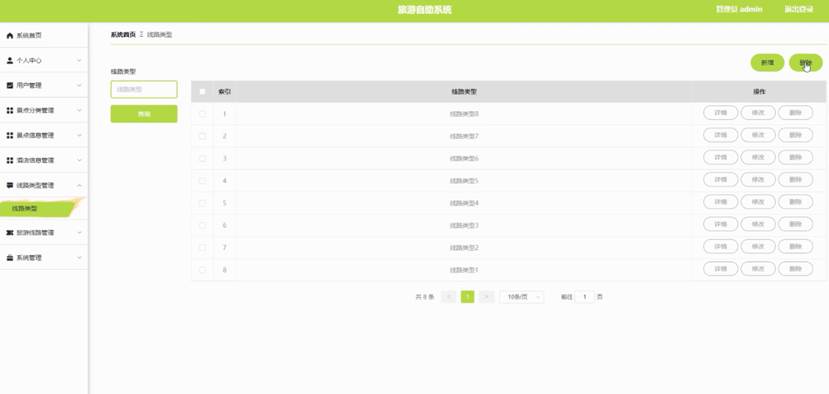Viewport: 829px width, 394px height.
Task: Open 详情 for row index 4
Action: click(x=720, y=179)
